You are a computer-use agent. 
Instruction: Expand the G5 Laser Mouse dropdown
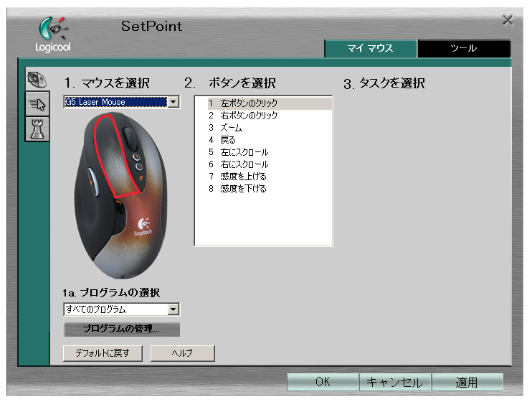pyautogui.click(x=173, y=103)
